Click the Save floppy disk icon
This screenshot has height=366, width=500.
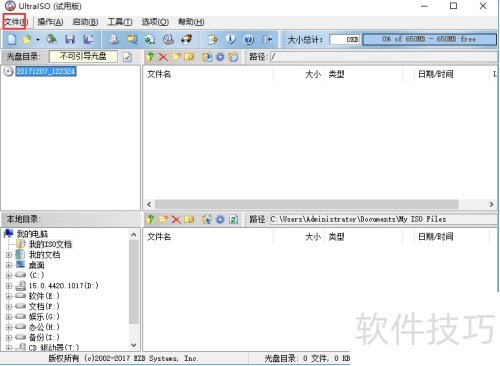click(x=70, y=40)
